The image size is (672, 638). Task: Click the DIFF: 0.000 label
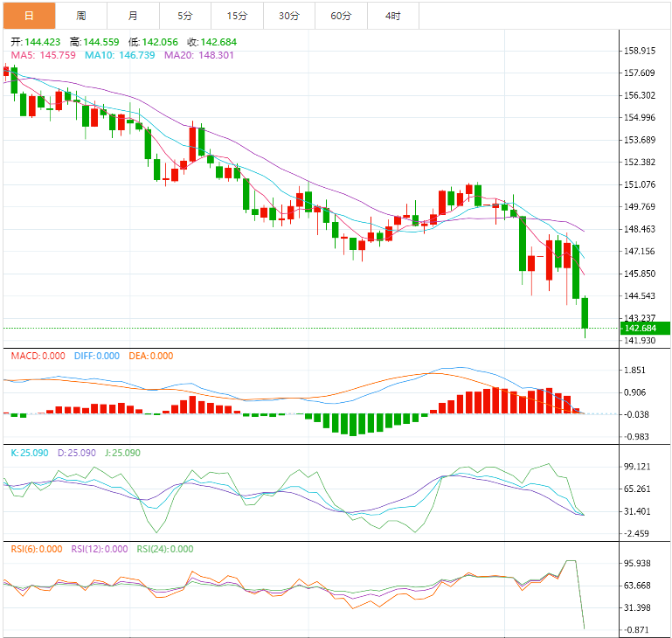tap(97, 356)
